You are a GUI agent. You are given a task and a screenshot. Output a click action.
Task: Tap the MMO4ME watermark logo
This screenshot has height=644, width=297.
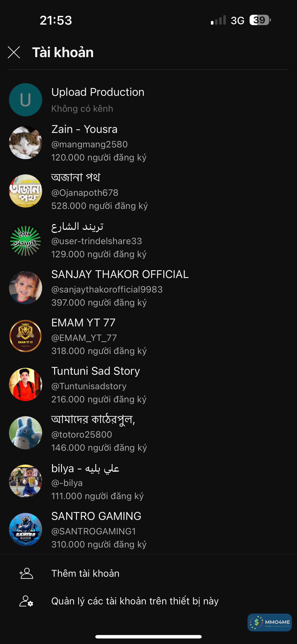[x=270, y=623]
